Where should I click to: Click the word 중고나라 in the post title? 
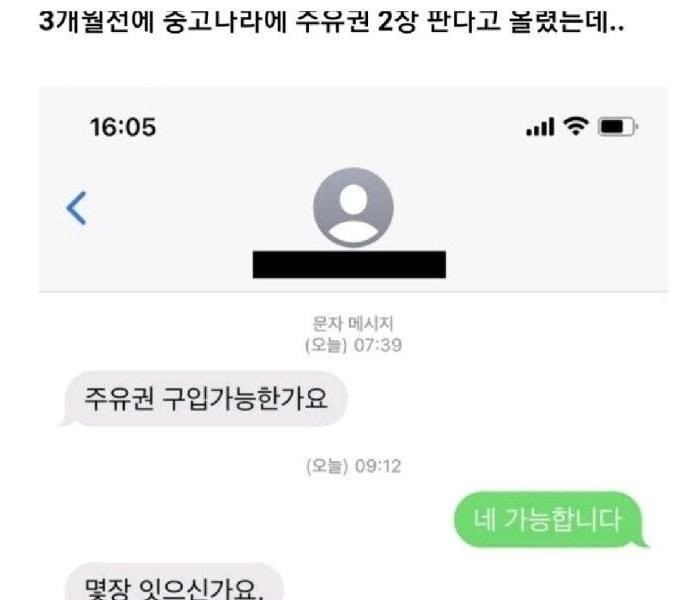pos(224,21)
